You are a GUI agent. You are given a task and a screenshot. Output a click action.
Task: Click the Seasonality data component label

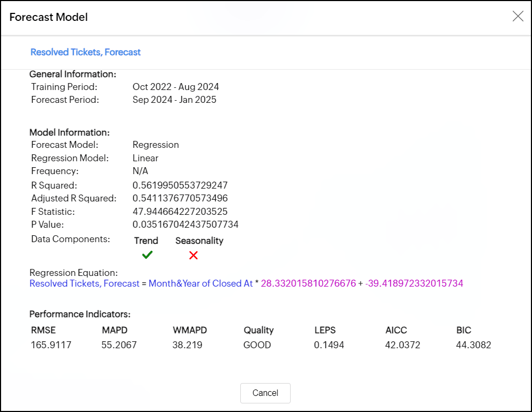pyautogui.click(x=199, y=241)
